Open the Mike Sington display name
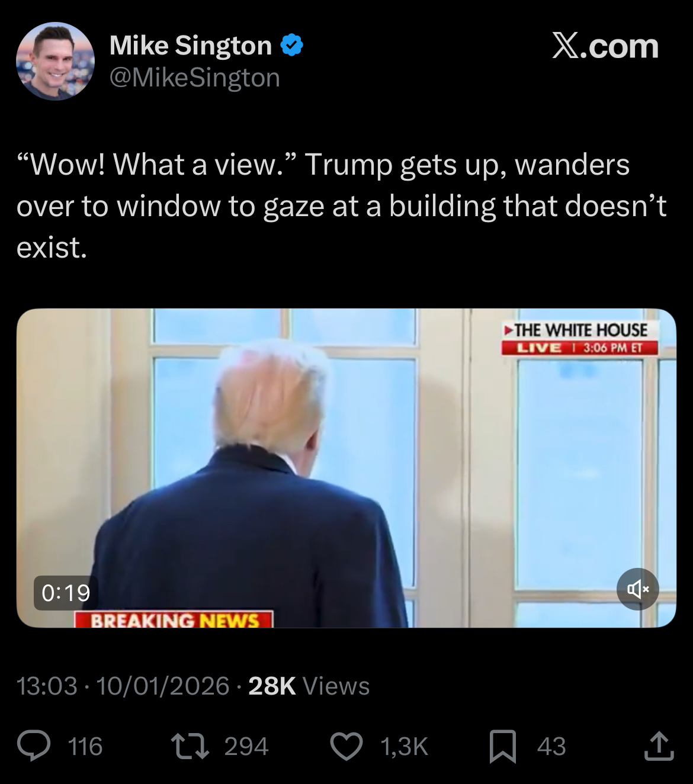Screen dimensions: 693x784 pos(191,45)
